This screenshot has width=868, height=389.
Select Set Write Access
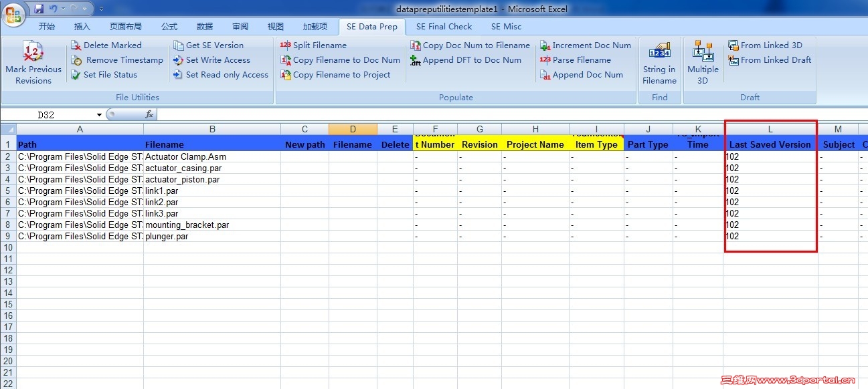pyautogui.click(x=211, y=60)
